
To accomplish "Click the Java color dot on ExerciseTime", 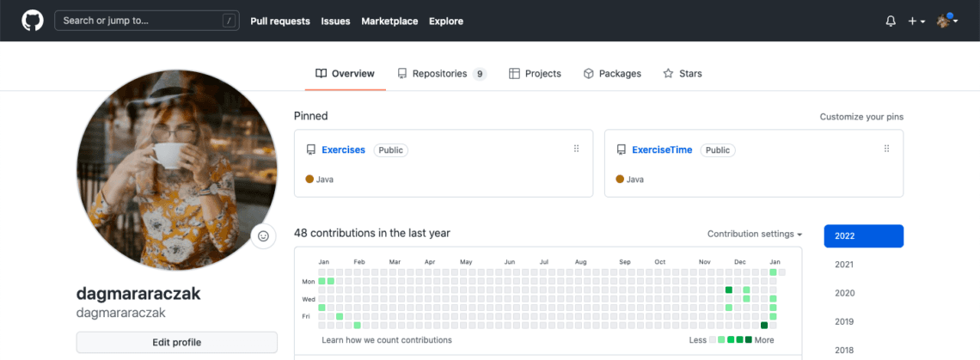I will (620, 180).
